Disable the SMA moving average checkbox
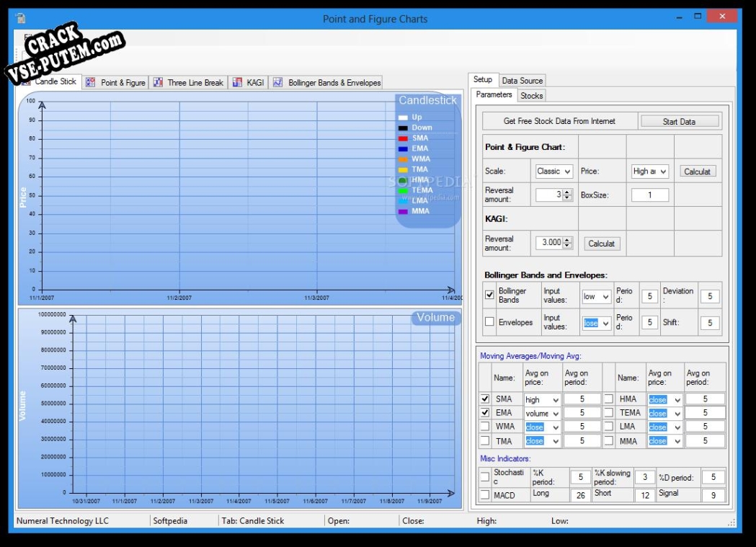The image size is (756, 547). coord(485,399)
